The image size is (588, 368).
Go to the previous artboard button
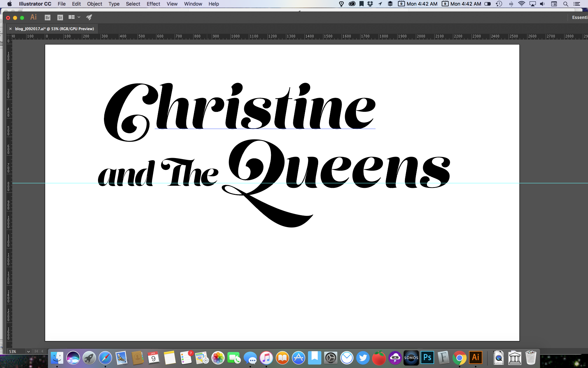click(43, 351)
